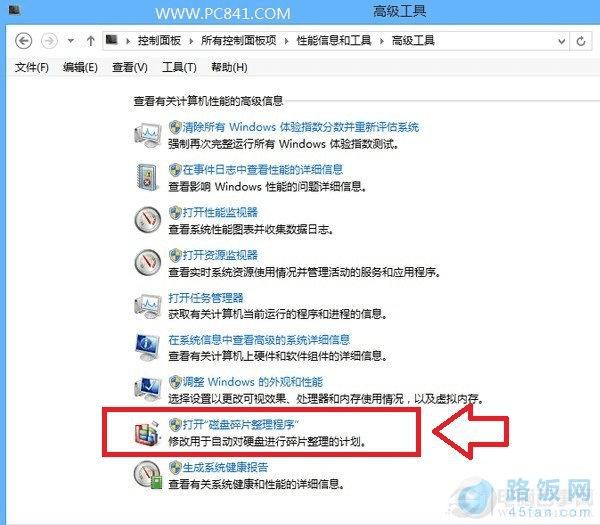Open 在系统信息中查看高级的系统详细信息 link

pyautogui.click(x=259, y=340)
